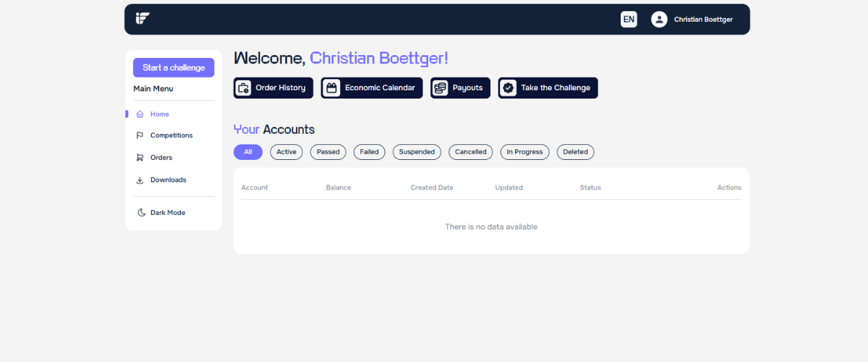This screenshot has width=868, height=362.
Task: Click the Downloads arrow icon
Action: pyautogui.click(x=140, y=180)
